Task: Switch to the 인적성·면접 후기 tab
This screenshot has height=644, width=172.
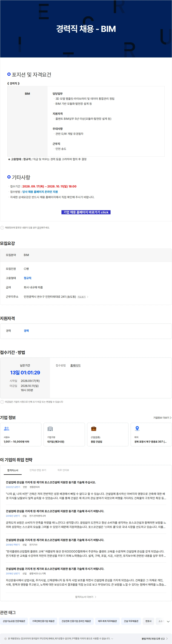Action: coord(38,470)
